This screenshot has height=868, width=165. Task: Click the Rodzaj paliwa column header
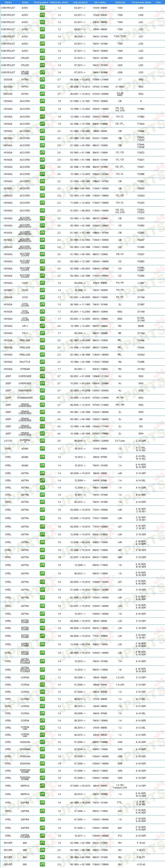pyautogui.click(x=41, y=2)
